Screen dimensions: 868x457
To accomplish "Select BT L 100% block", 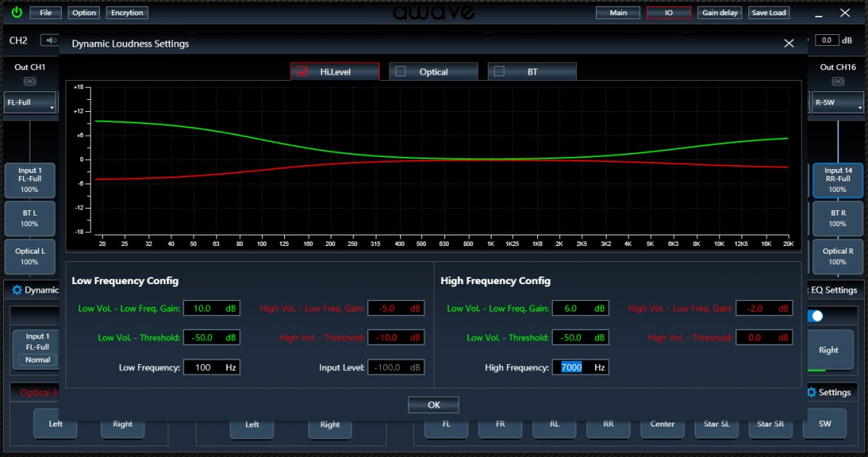I will coord(30,219).
